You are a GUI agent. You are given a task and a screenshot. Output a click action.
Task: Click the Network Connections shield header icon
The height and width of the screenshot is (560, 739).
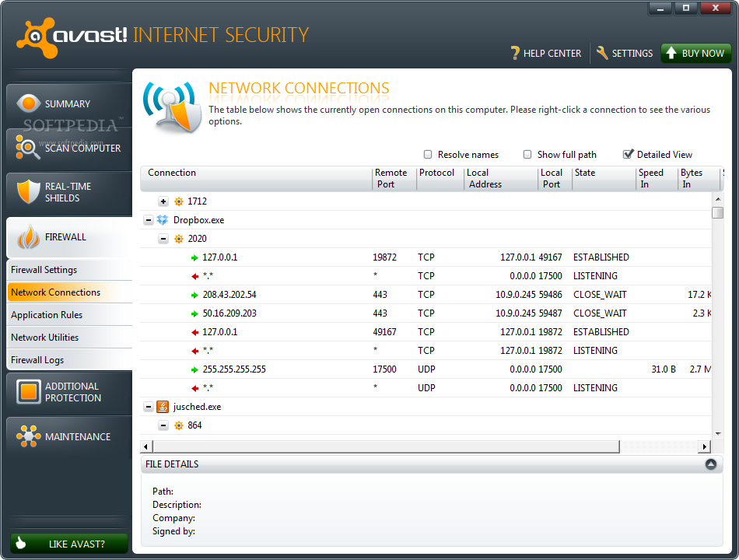point(172,107)
